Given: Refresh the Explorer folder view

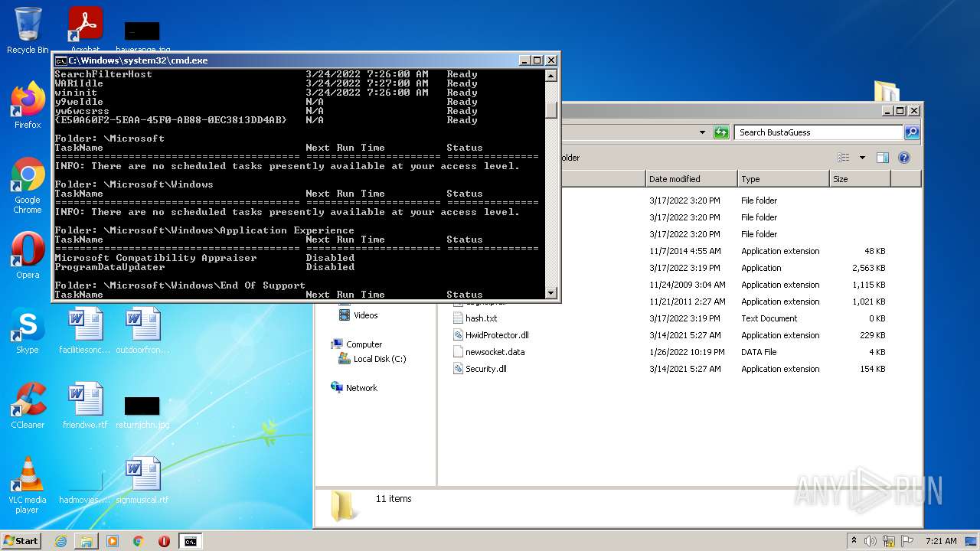Looking at the screenshot, I should click(x=720, y=132).
